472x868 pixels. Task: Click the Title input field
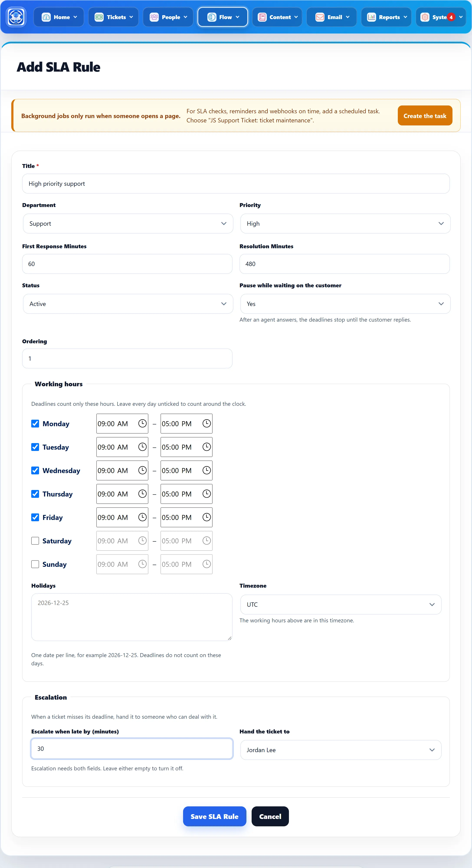(x=236, y=184)
